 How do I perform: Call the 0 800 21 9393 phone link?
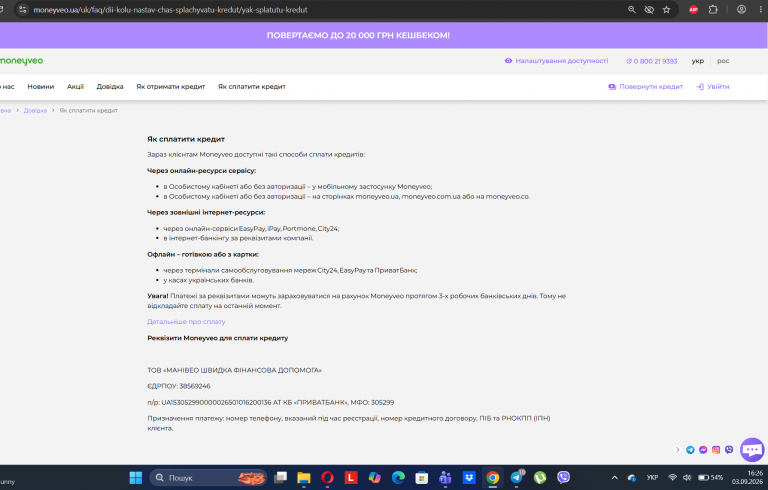coord(651,61)
